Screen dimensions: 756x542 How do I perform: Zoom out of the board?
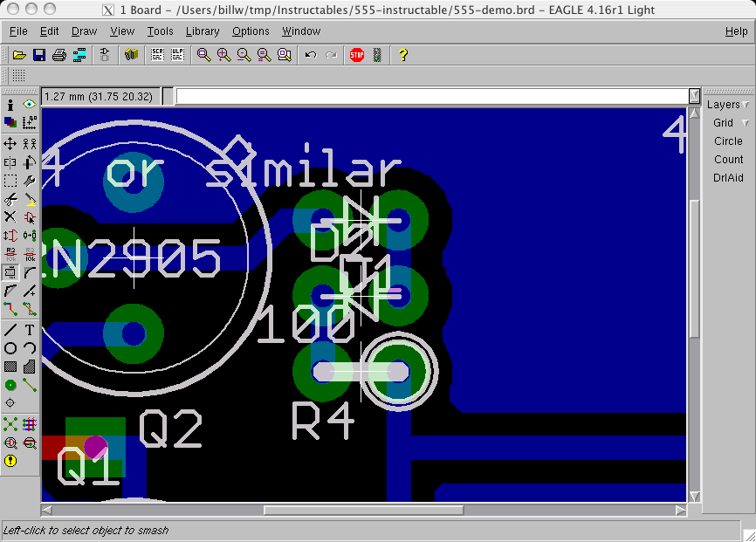244,55
